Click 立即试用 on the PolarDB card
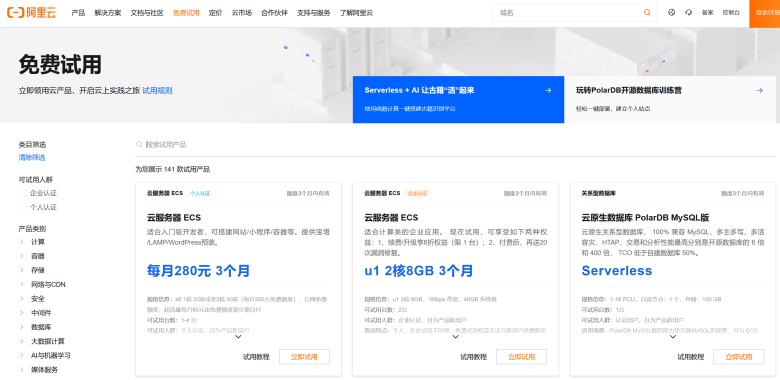The image size is (780, 380). (x=739, y=357)
